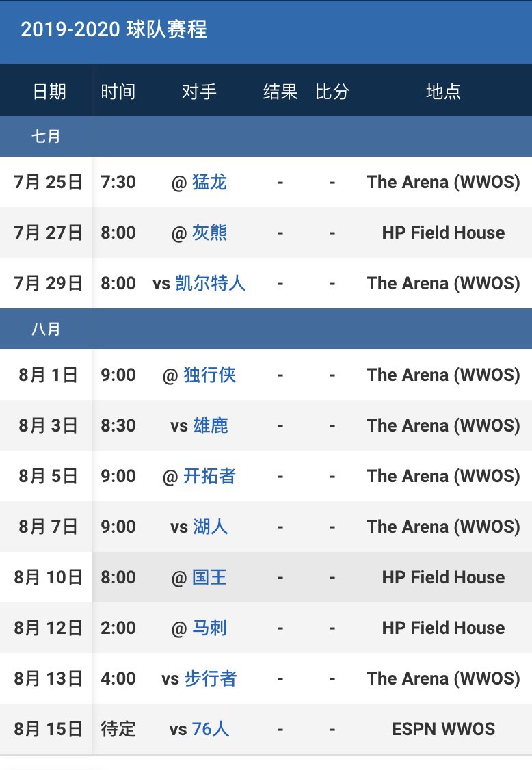Select the 七月 month section header
Screen dimensions: 532x770
click(46, 137)
